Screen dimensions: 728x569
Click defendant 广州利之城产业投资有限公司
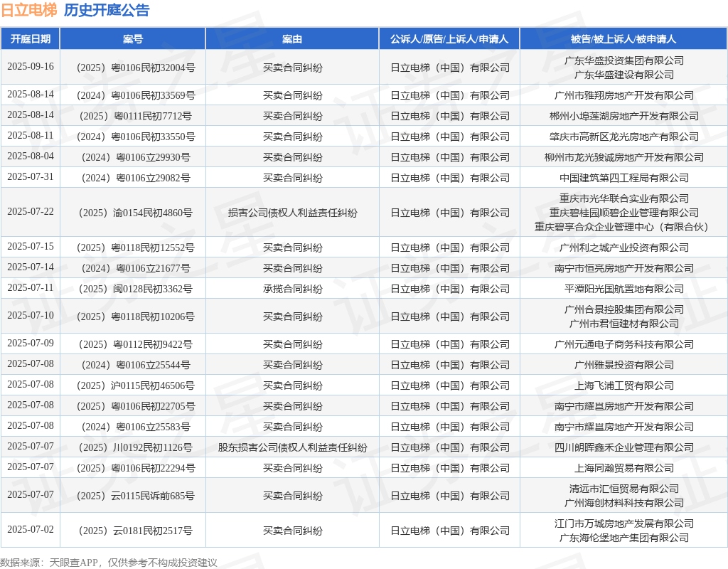click(624, 248)
